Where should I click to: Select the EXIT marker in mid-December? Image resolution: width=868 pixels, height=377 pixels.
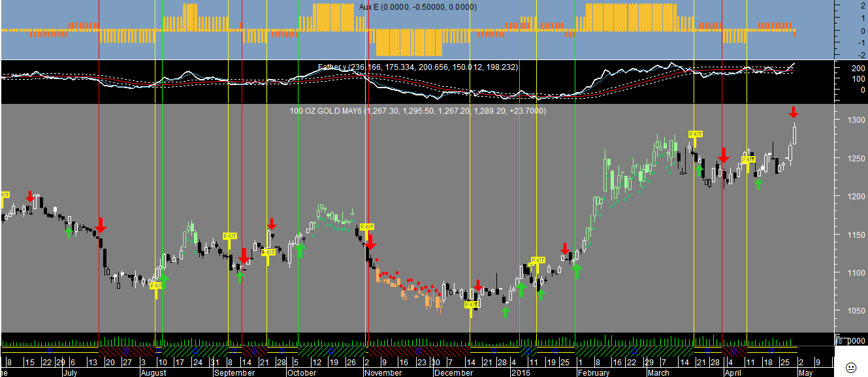tap(471, 304)
